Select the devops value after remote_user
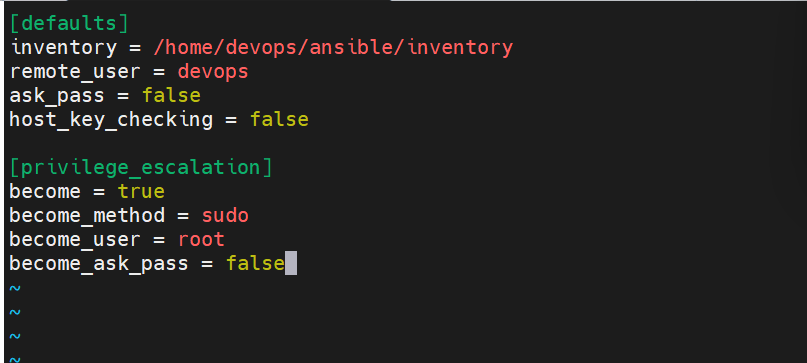The height and width of the screenshot is (363, 807). pyautogui.click(x=213, y=72)
